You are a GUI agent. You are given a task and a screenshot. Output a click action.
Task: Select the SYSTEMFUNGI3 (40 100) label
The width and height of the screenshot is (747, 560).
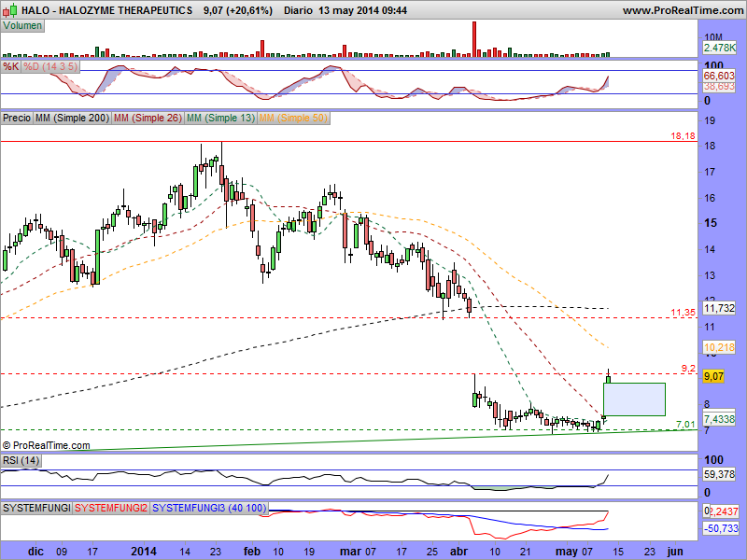209,508
